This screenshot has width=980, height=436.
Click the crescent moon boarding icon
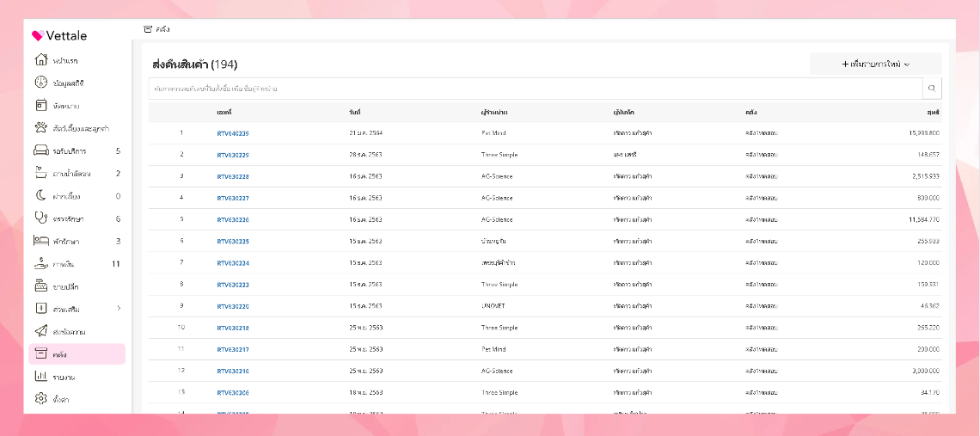[x=40, y=195]
